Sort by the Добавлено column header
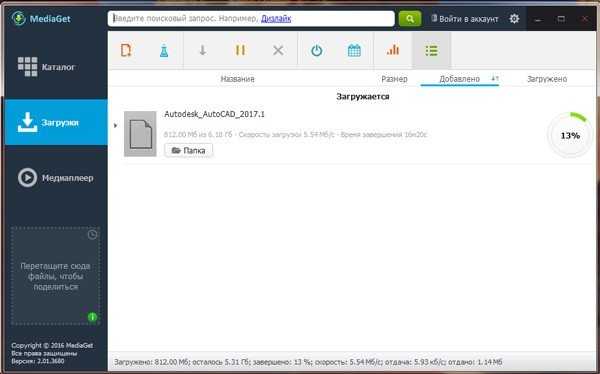Image resolution: width=600 pixels, height=374 pixels. point(460,79)
